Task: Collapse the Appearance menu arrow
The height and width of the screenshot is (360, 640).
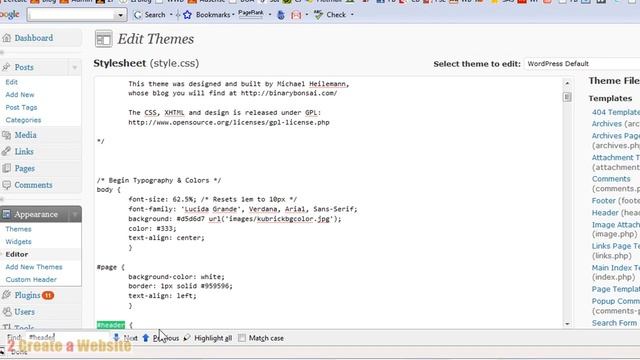Action: coord(75,214)
